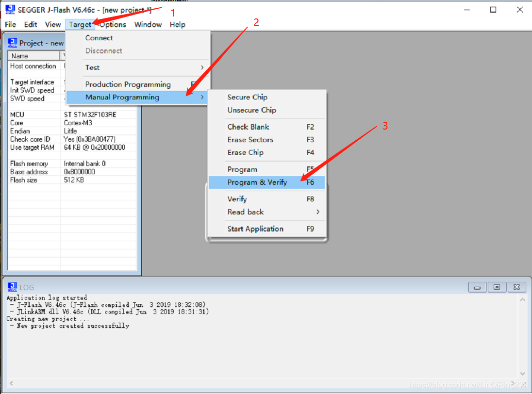This screenshot has height=394, width=532.
Task: Click log line 'Application log started'
Action: click(47, 298)
